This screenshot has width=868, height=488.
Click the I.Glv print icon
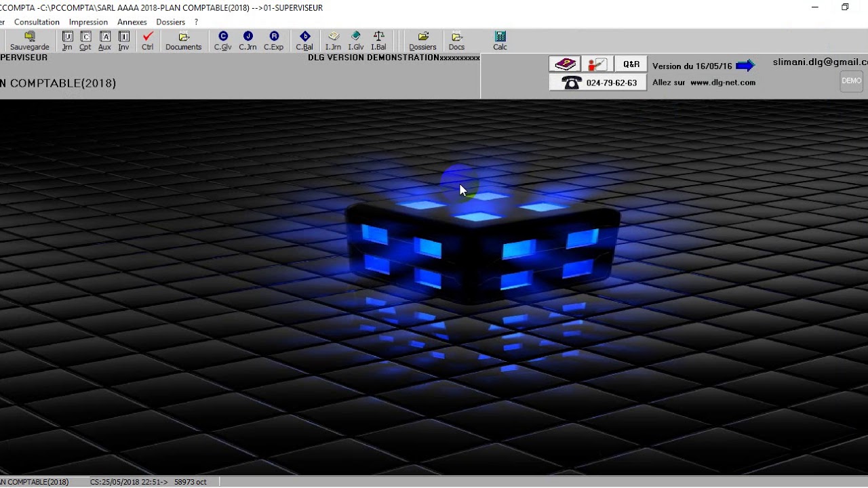tap(356, 41)
